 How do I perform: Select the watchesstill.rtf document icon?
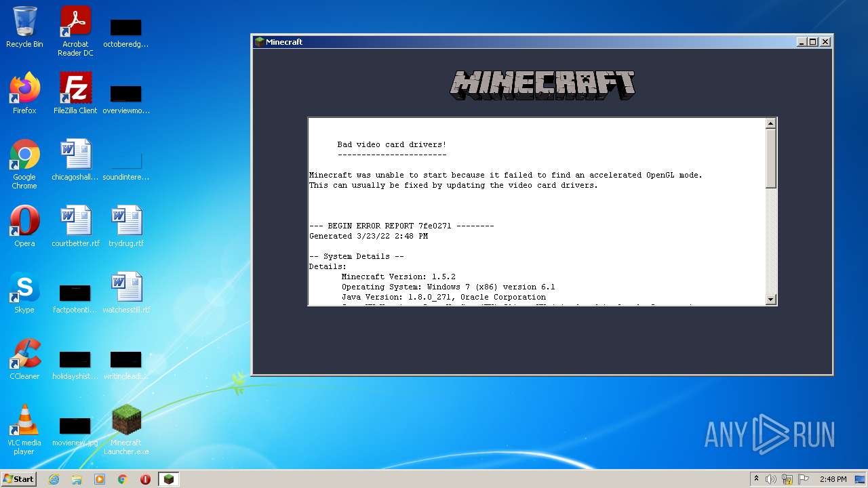tap(126, 293)
